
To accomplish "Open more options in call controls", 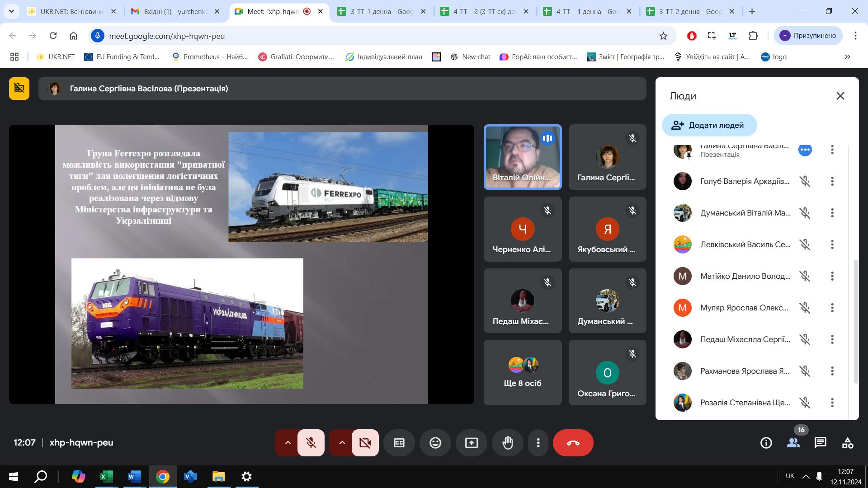I will [x=538, y=443].
